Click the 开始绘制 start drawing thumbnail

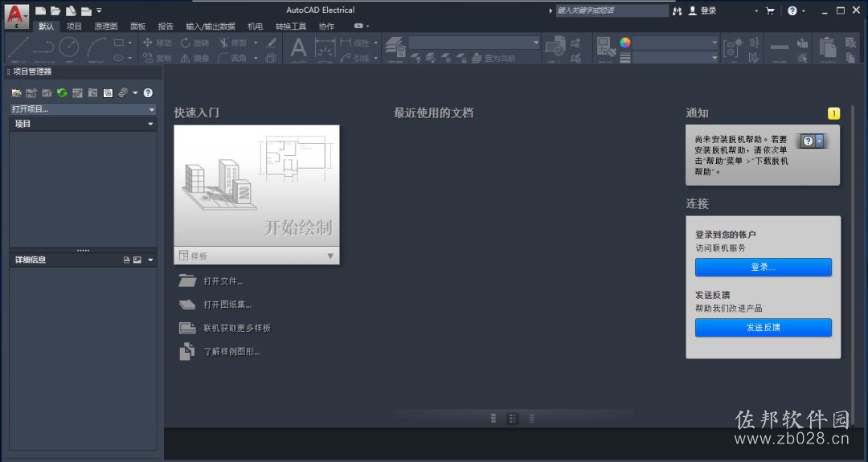point(257,186)
